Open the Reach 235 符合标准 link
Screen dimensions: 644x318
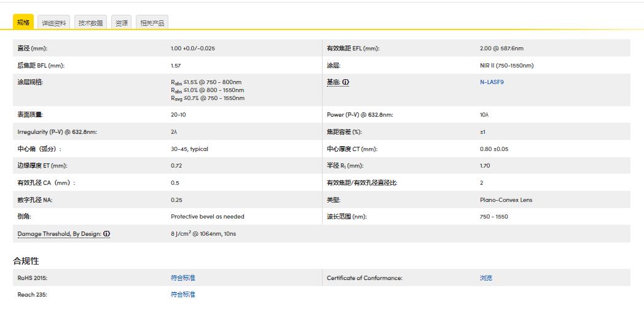coord(183,295)
